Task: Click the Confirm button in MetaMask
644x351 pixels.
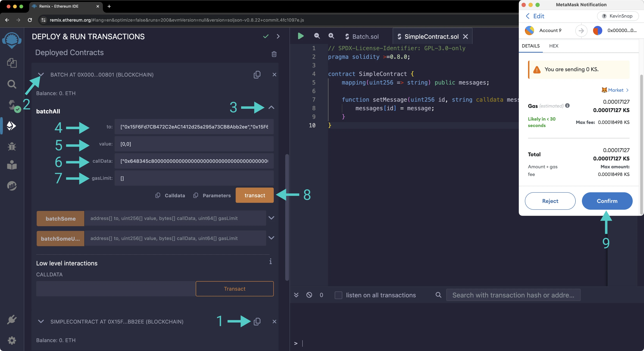Action: 607,201
